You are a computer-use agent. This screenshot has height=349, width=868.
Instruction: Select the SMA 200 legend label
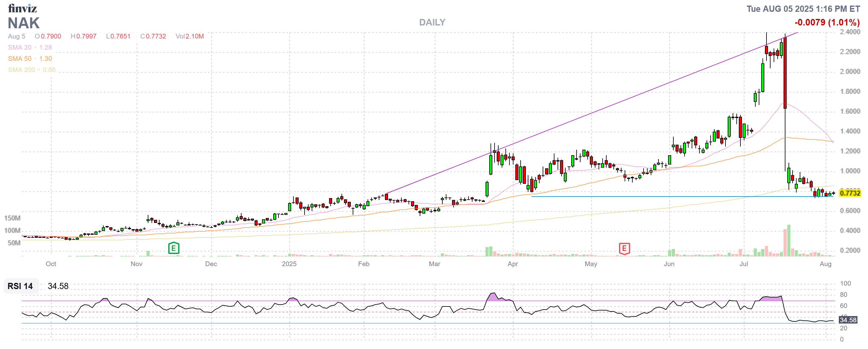21,70
